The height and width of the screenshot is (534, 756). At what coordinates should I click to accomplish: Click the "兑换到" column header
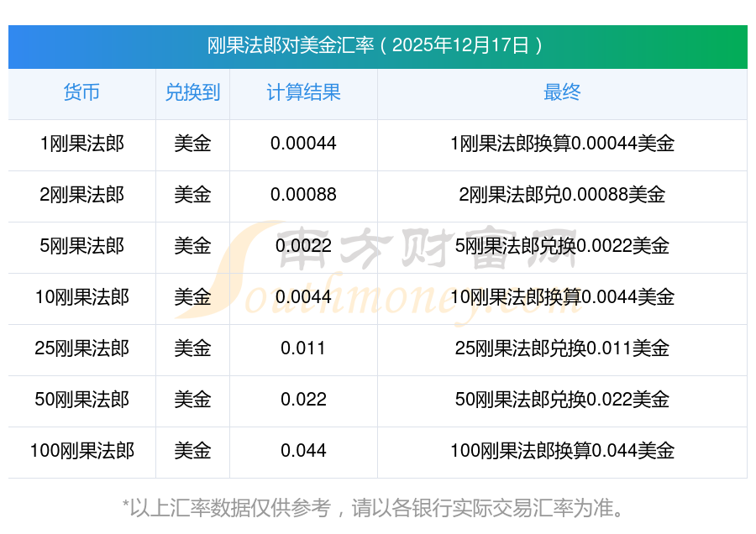pos(192,92)
